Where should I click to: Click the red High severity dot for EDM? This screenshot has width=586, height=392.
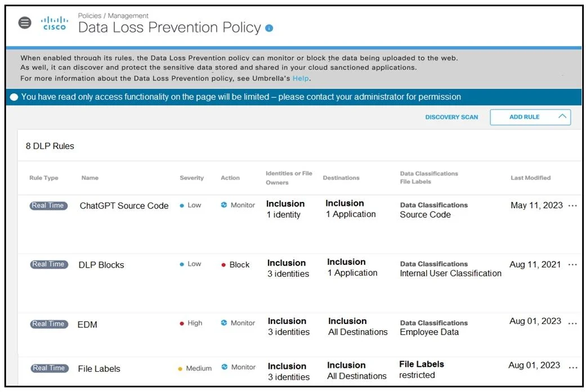point(182,323)
